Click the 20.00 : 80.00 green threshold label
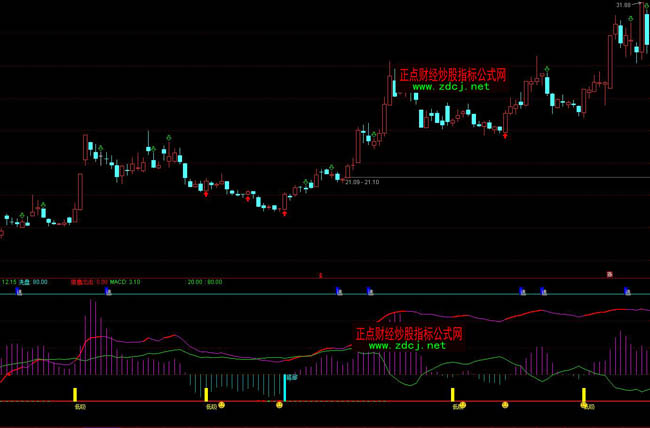650x428 pixels. pos(205,282)
